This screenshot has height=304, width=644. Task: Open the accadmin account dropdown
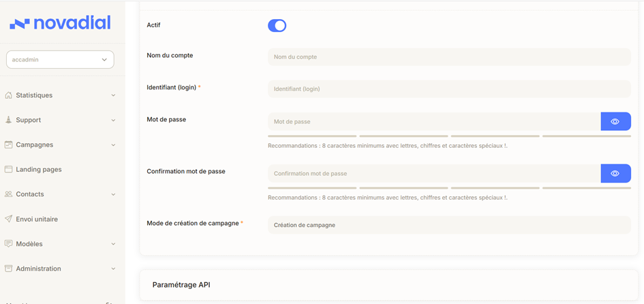(x=60, y=60)
